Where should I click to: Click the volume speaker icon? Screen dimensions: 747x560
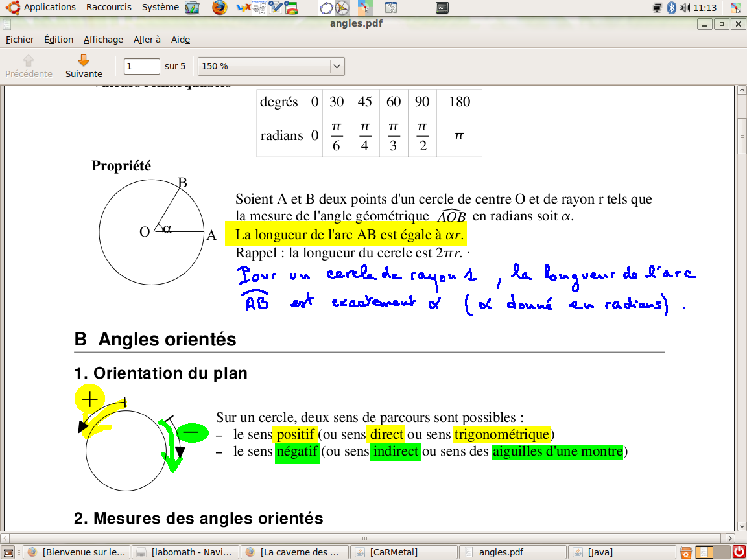[x=685, y=8]
